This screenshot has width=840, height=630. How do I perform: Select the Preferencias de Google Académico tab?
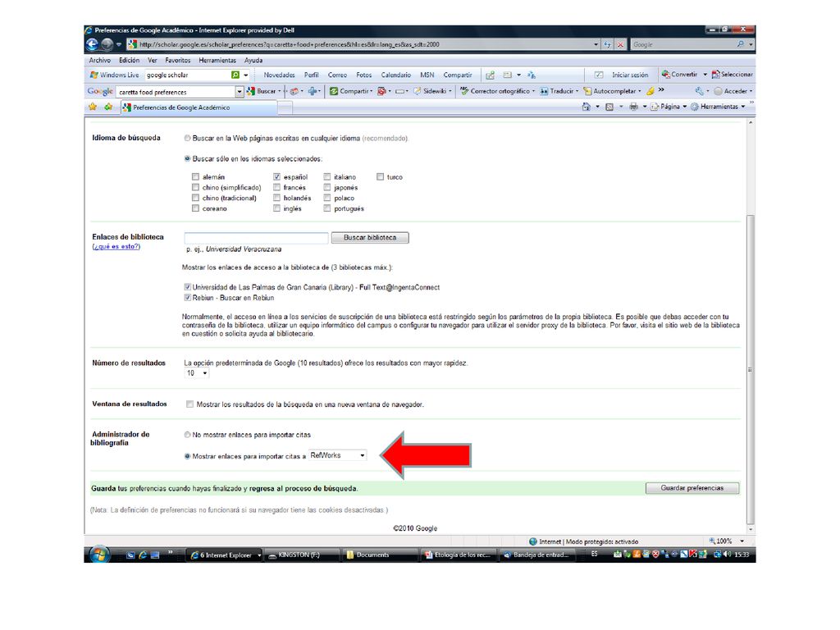[199, 107]
